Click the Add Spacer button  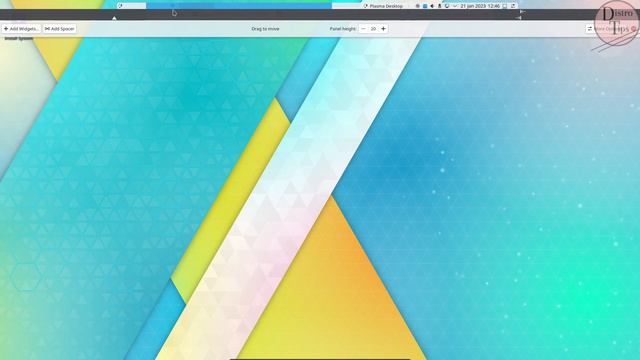[x=60, y=29]
